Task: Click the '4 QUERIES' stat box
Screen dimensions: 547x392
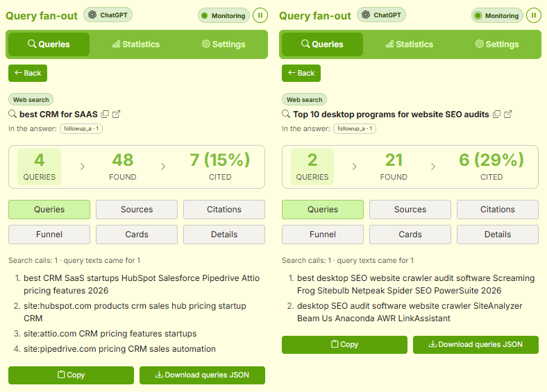Action: tap(39, 167)
